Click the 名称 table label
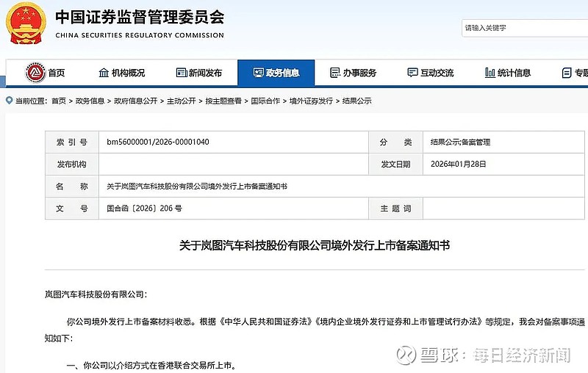This screenshot has width=588, height=373. click(71, 186)
